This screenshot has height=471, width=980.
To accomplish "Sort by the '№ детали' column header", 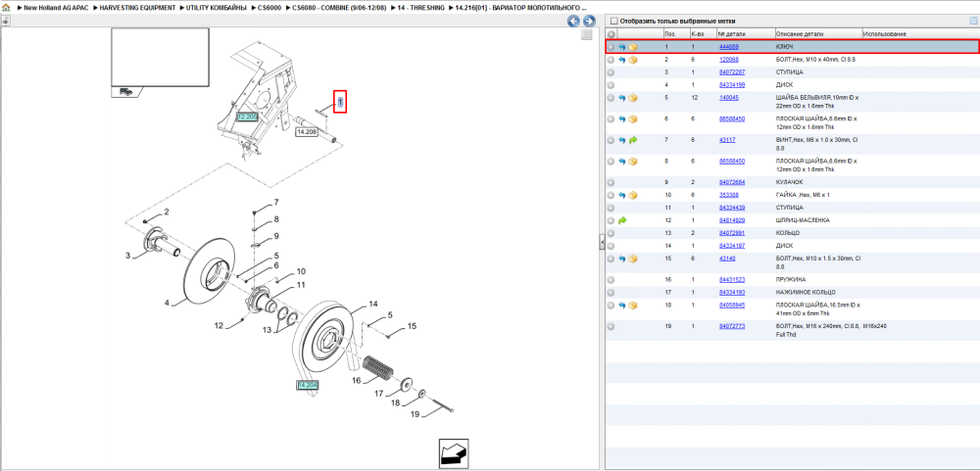I will click(745, 33).
